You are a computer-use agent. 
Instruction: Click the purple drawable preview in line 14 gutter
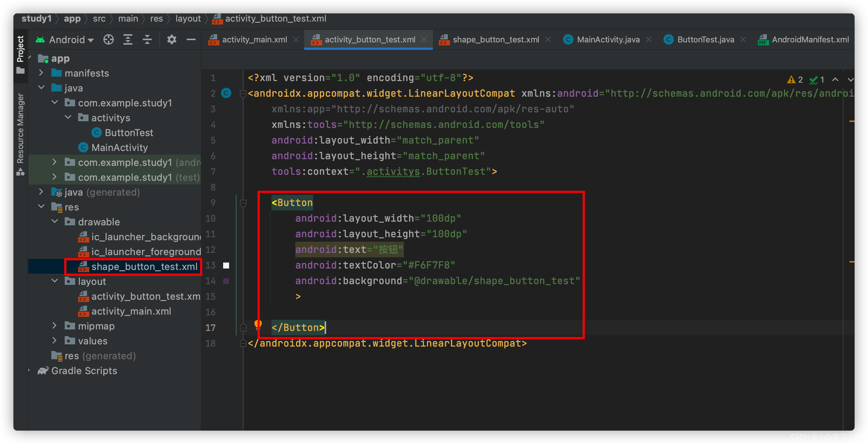click(x=226, y=281)
